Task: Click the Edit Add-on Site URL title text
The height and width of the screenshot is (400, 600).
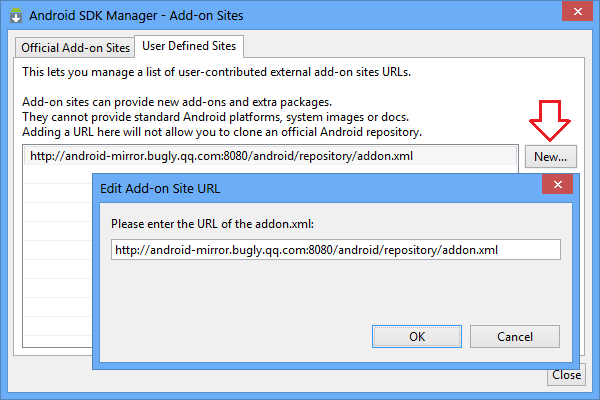Action: tap(160, 189)
